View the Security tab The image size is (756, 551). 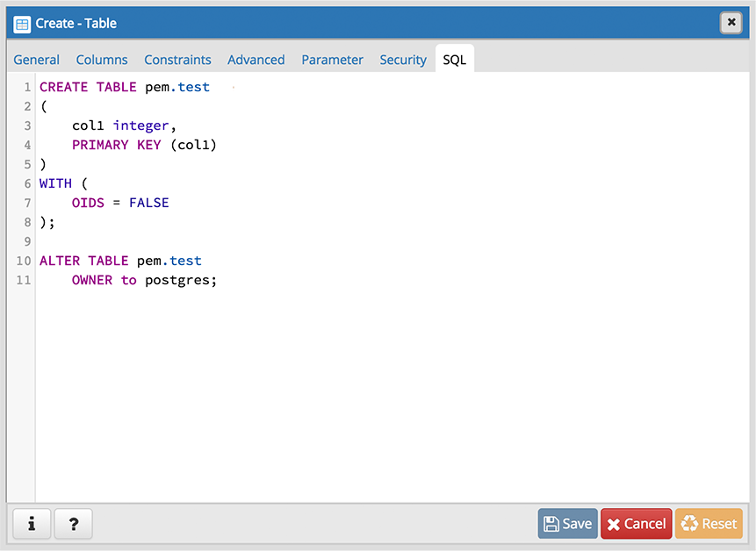click(403, 60)
